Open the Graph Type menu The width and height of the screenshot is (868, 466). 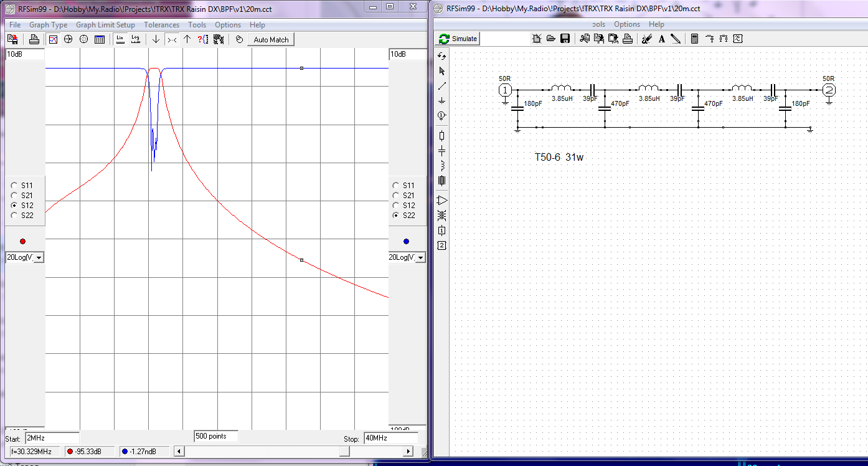click(x=48, y=25)
